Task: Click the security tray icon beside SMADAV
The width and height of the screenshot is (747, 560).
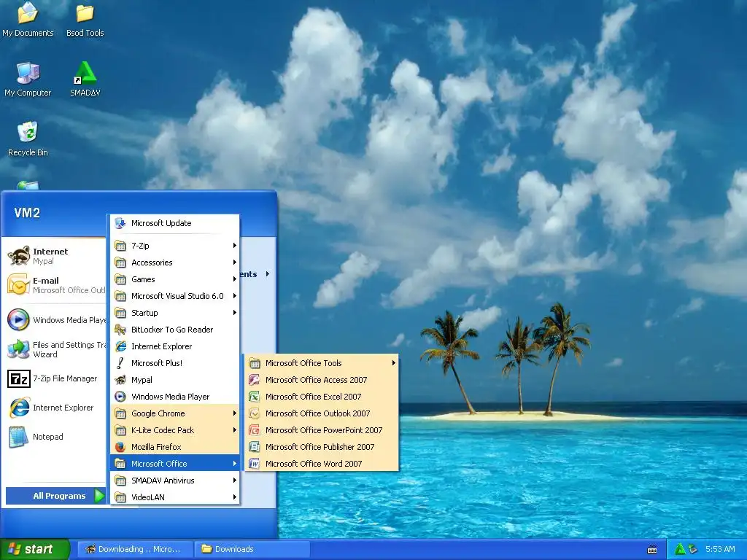Action: pos(693,550)
